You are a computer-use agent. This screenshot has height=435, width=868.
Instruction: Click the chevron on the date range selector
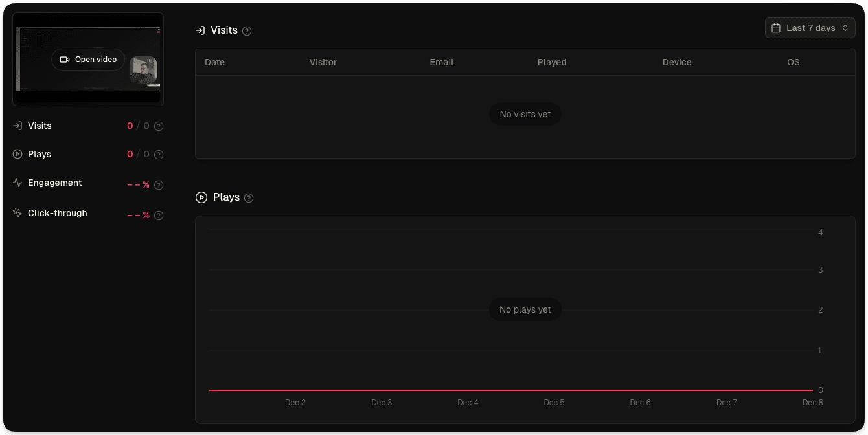pyautogui.click(x=845, y=27)
